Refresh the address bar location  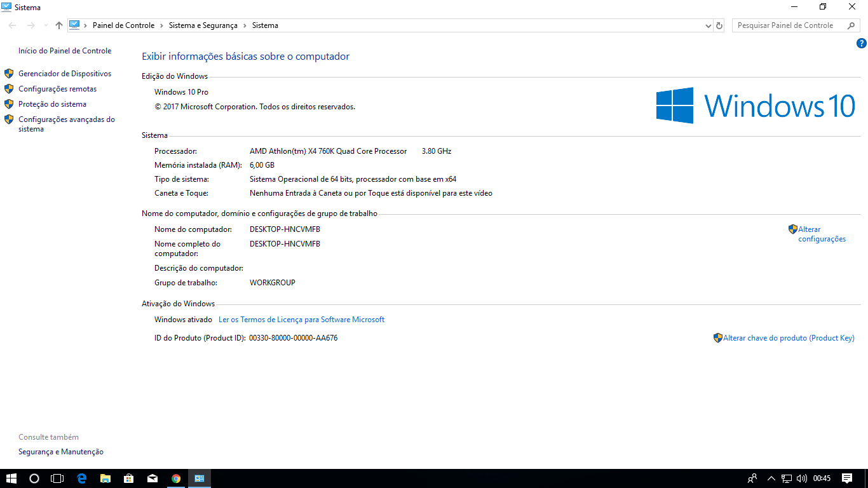click(x=719, y=25)
